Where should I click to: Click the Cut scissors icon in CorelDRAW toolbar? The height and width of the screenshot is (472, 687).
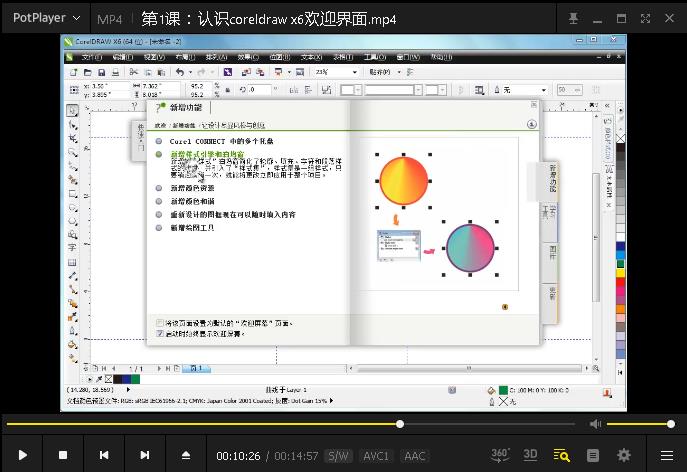[x=134, y=72]
